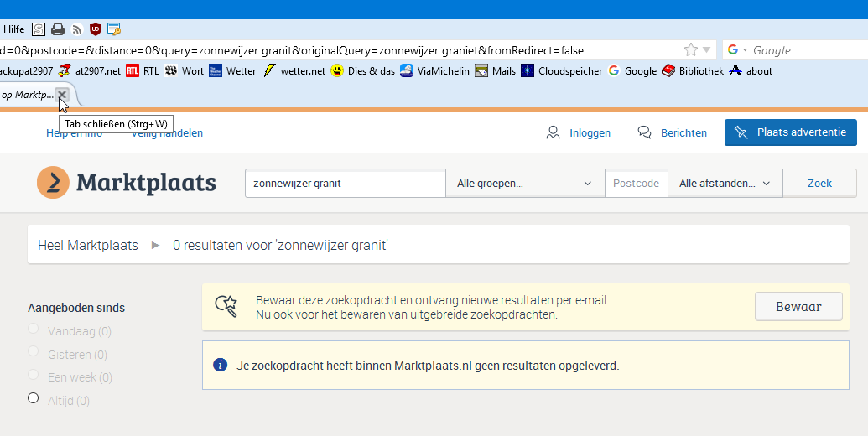Open the Google search engine selector dropdown
The height and width of the screenshot is (436, 868).
point(737,50)
